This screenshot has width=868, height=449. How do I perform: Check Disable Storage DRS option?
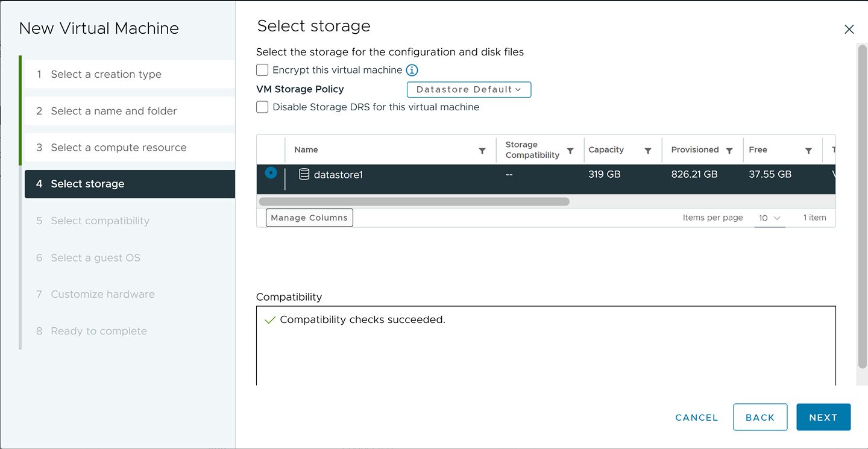tap(262, 107)
